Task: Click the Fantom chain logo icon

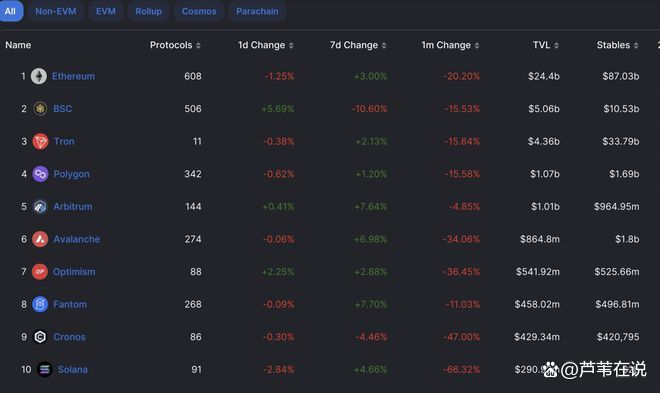Action: [x=40, y=304]
